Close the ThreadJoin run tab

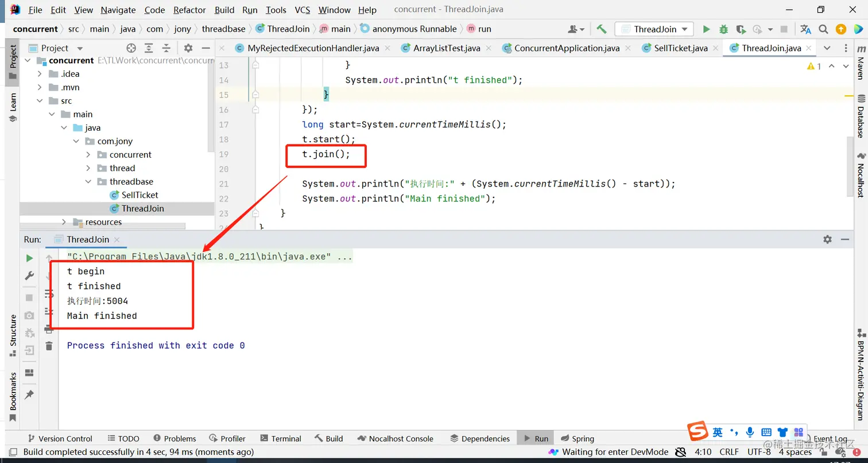tap(117, 240)
